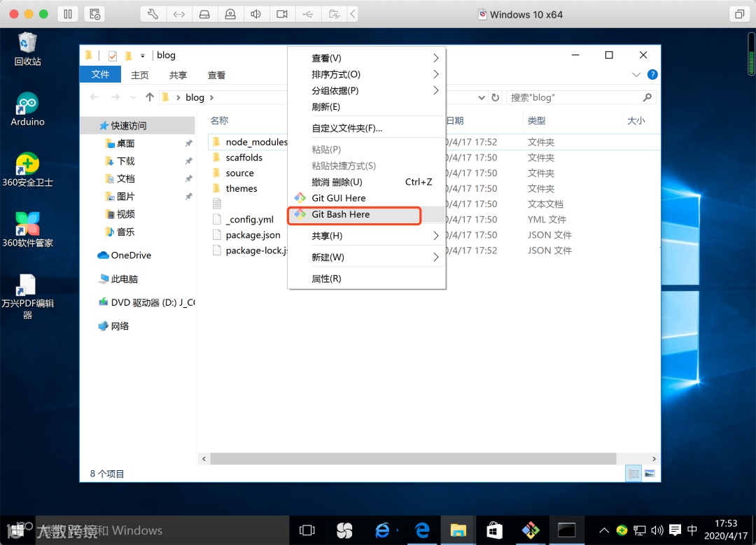Image resolution: width=756 pixels, height=545 pixels.
Task: Open Explorer help question mark icon
Action: tap(652, 75)
